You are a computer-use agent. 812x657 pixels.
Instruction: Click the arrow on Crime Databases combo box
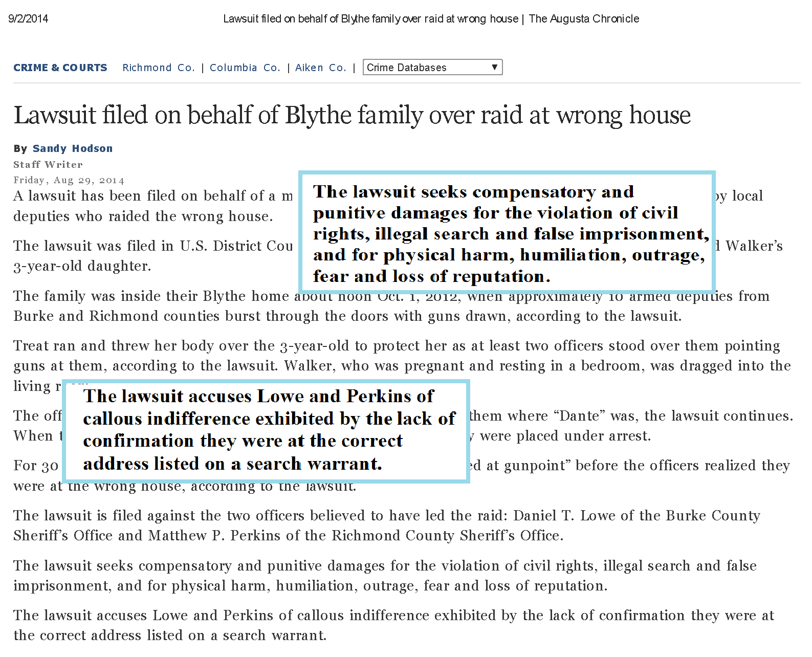tap(494, 68)
